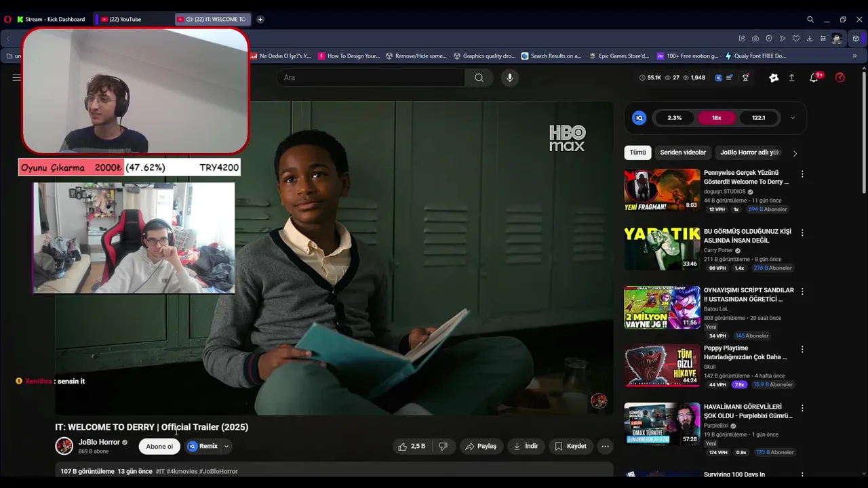868x488 pixels.
Task: Open the extensions cube icon
Action: tap(856, 39)
